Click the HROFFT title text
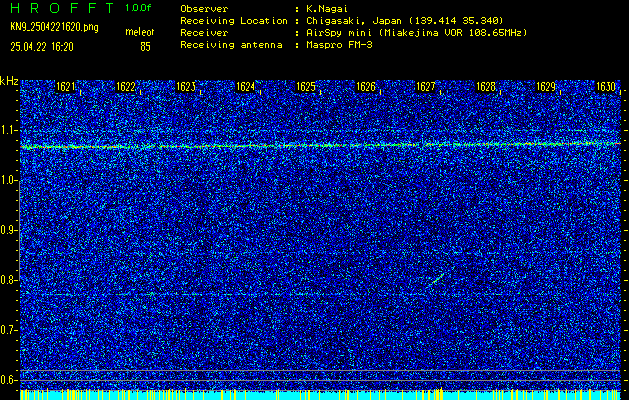 [62, 8]
